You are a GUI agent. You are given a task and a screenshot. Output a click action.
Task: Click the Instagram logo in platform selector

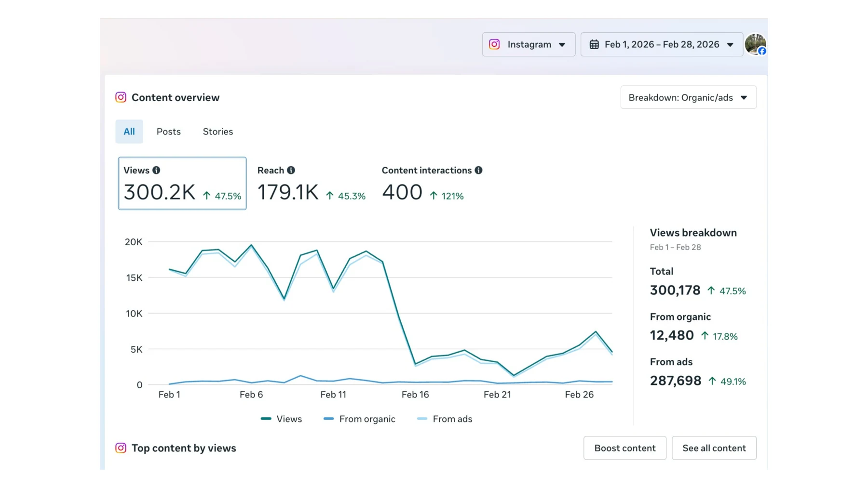coord(494,44)
